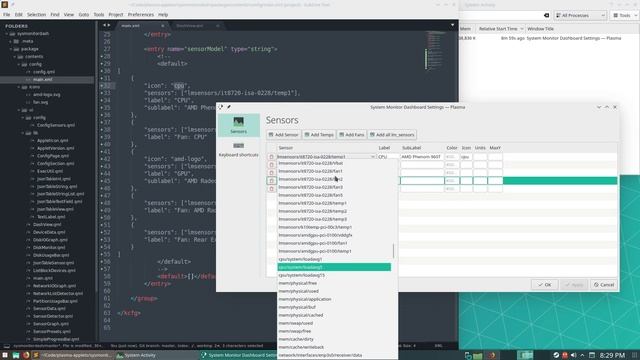Select main.xml in the sidebar
This screenshot has width=640, height=360.
42,80
